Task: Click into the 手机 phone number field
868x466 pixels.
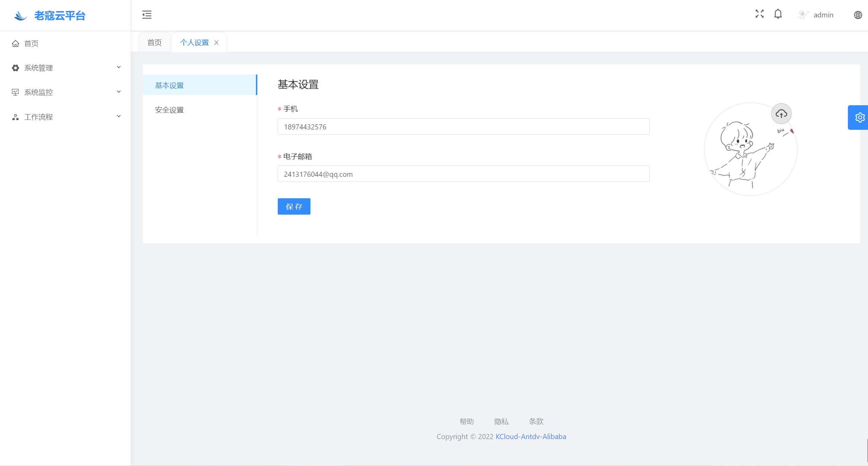Action: [463, 127]
